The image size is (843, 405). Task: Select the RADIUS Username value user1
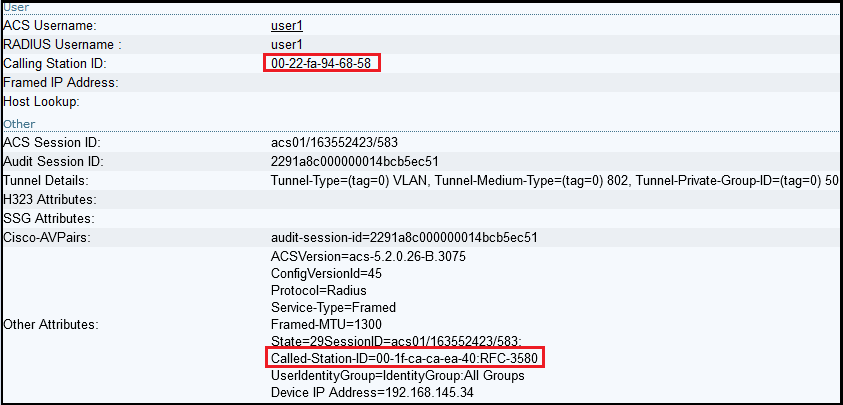click(287, 45)
